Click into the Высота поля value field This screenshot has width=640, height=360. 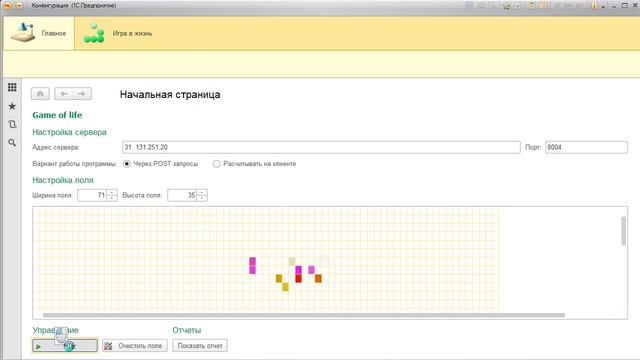pyautogui.click(x=182, y=195)
